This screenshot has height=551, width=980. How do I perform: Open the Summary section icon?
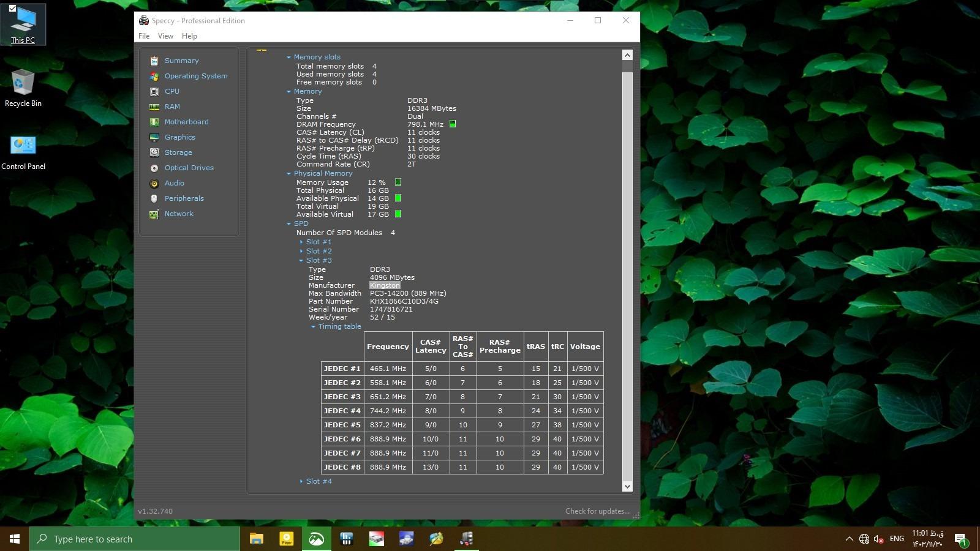(154, 61)
